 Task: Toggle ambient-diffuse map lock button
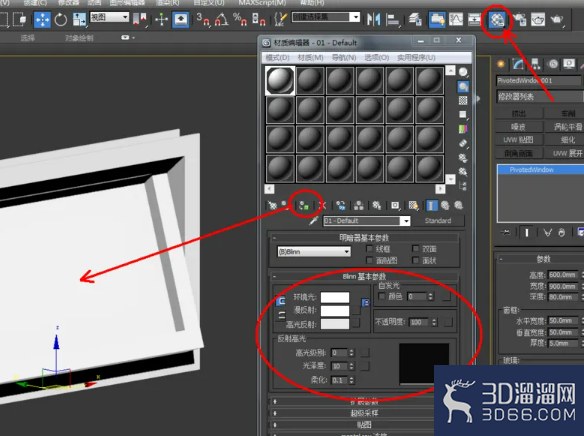pos(365,303)
